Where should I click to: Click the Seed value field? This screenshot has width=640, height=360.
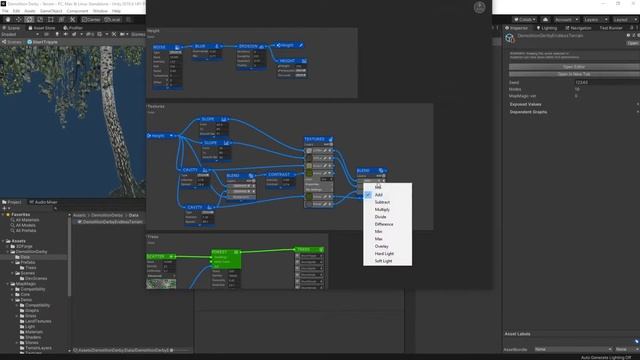(x=606, y=82)
